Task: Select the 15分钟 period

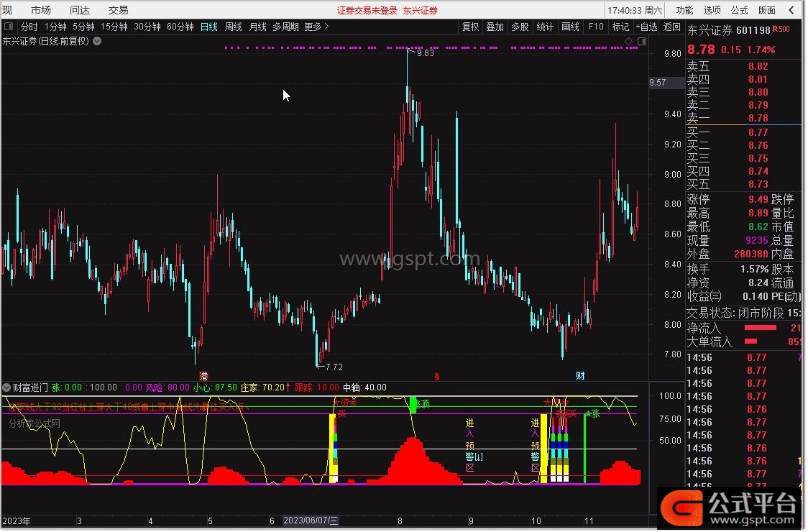Action: point(114,27)
